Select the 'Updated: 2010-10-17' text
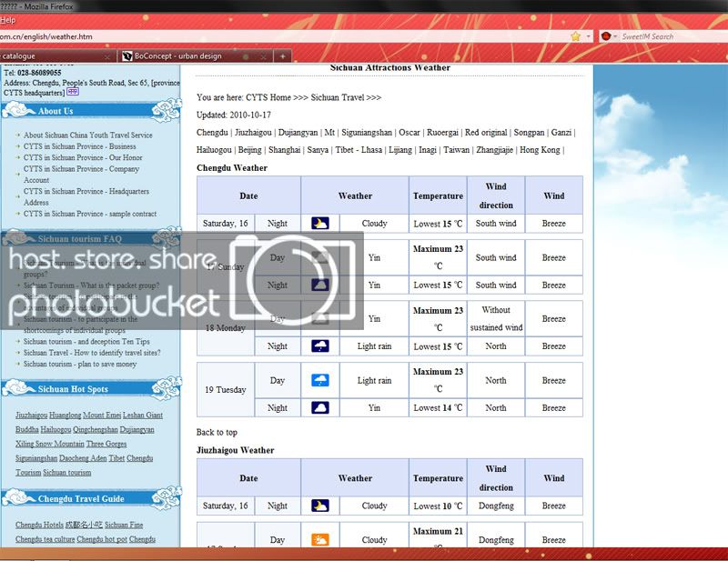This screenshot has height=561, width=728. 234,115
